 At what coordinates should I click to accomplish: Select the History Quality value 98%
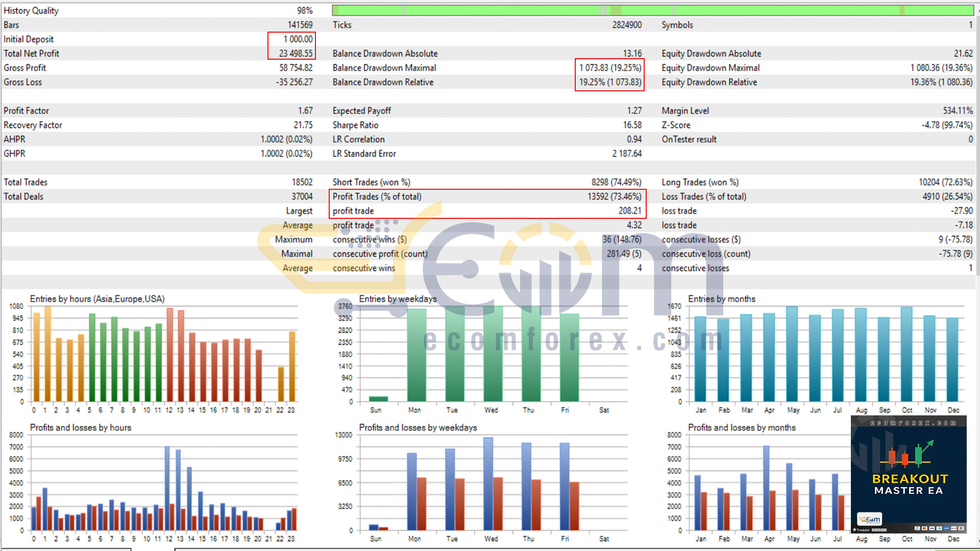point(305,11)
